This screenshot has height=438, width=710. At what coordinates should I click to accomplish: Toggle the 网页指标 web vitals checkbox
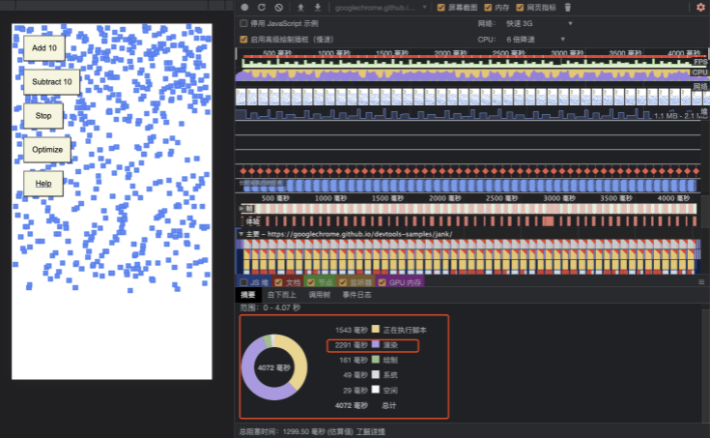pos(520,7)
